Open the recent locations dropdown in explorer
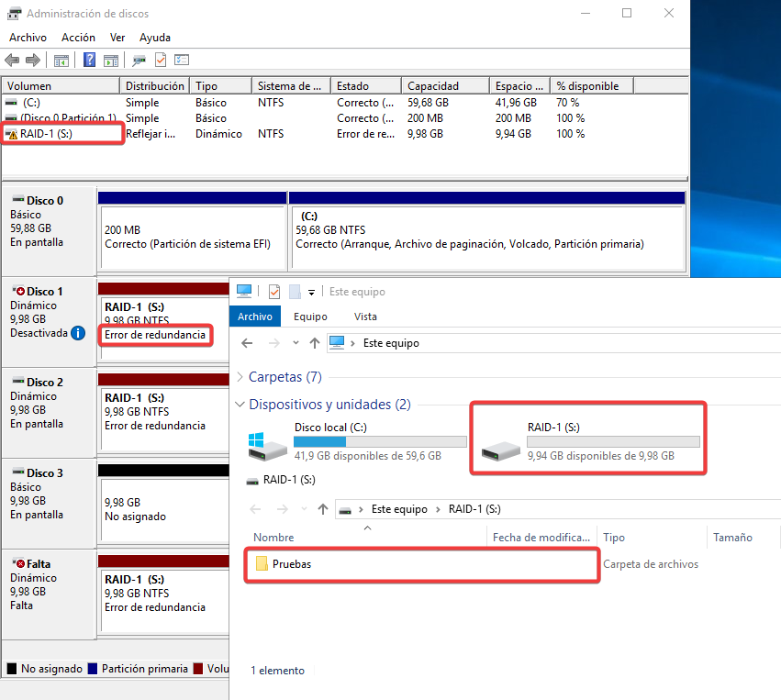 294,343
